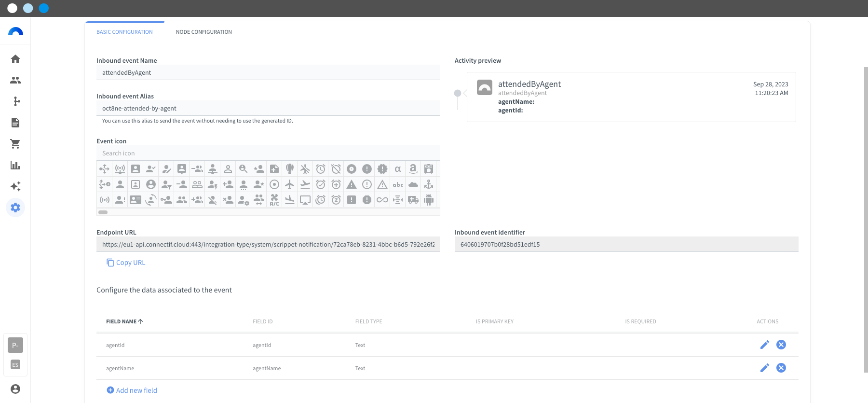Viewport: 868px width, 403px height.
Task: Sort by Field Name column header
Action: pos(124,321)
